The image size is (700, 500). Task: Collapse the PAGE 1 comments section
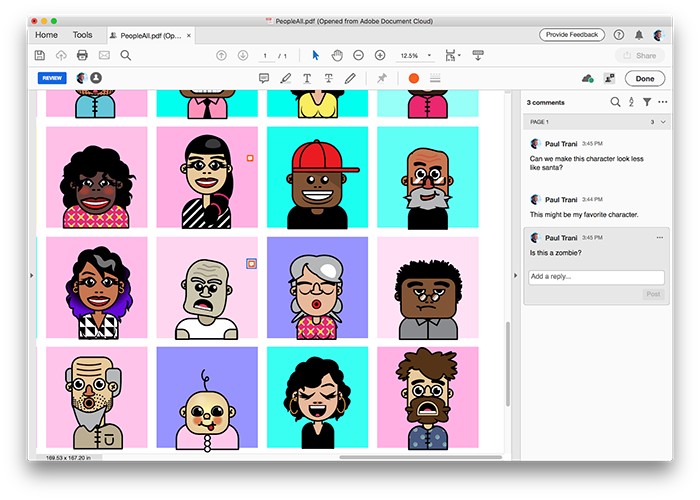tap(662, 121)
